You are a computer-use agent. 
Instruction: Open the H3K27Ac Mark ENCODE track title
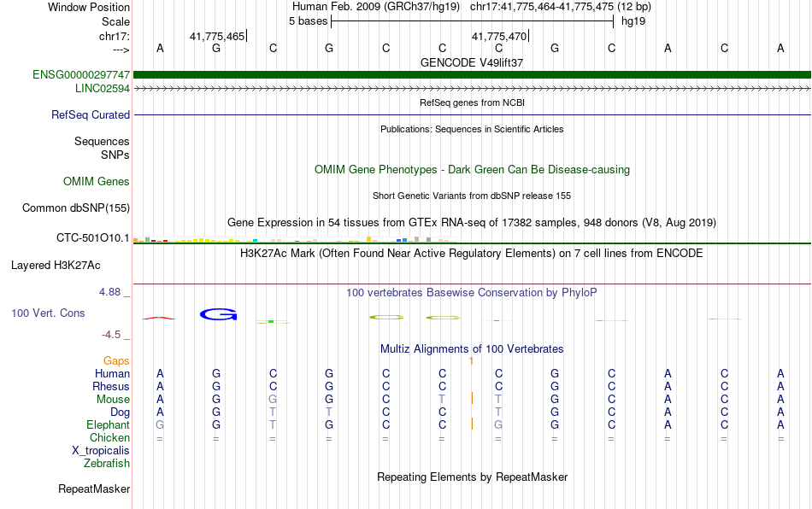pyautogui.click(x=472, y=253)
